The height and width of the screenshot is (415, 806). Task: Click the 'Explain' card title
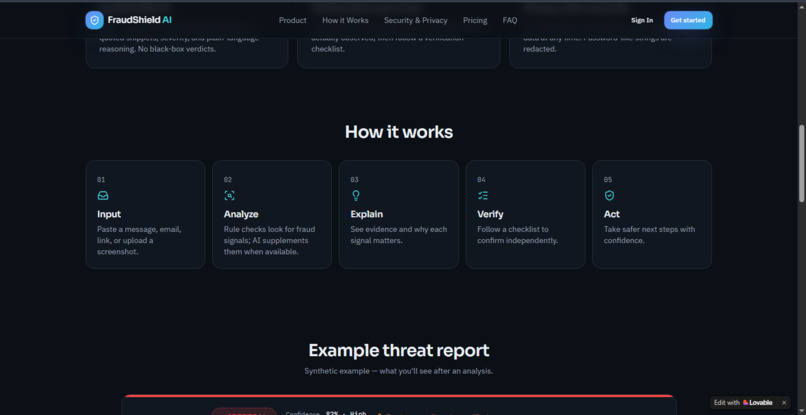pos(367,214)
